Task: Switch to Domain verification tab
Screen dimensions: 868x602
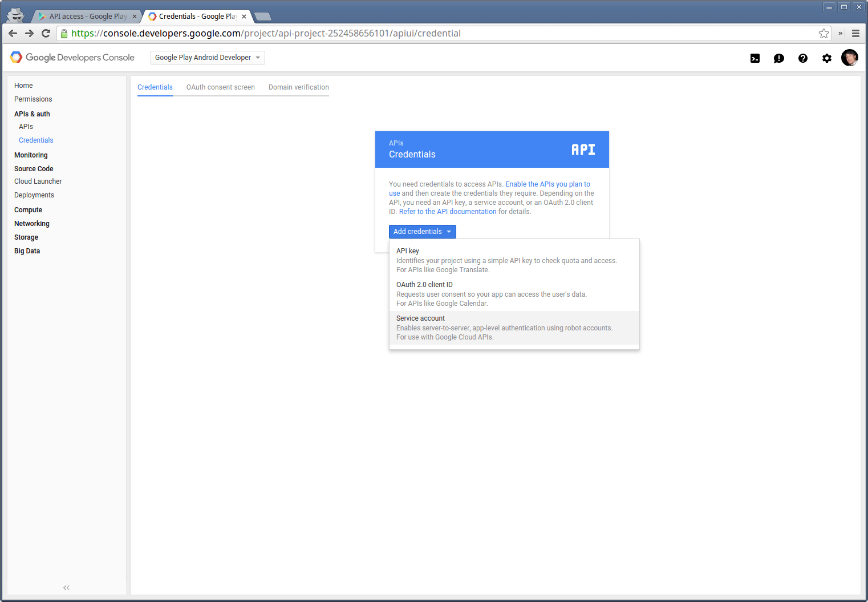Action: [298, 87]
